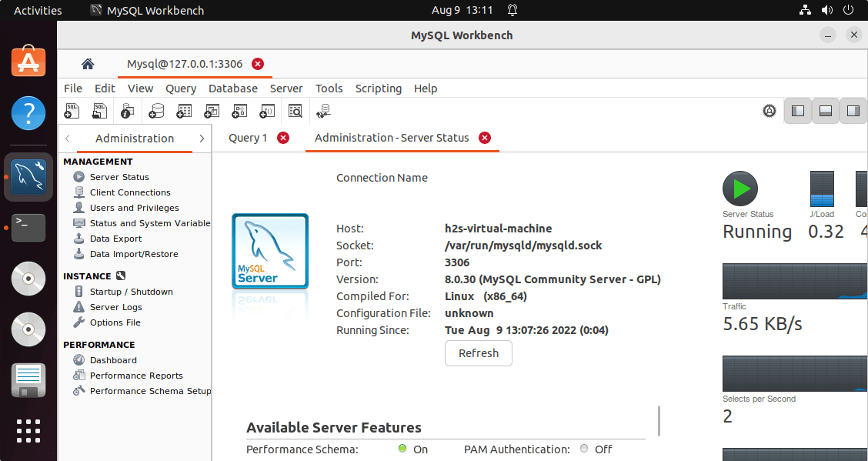Open Client Connections from the sidebar
868x461 pixels.
coord(130,192)
